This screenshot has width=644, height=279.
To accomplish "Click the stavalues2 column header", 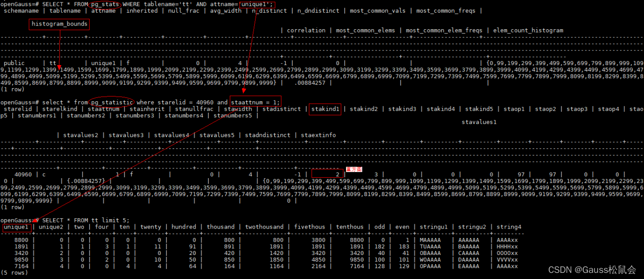I will pyautogui.click(x=81, y=135).
